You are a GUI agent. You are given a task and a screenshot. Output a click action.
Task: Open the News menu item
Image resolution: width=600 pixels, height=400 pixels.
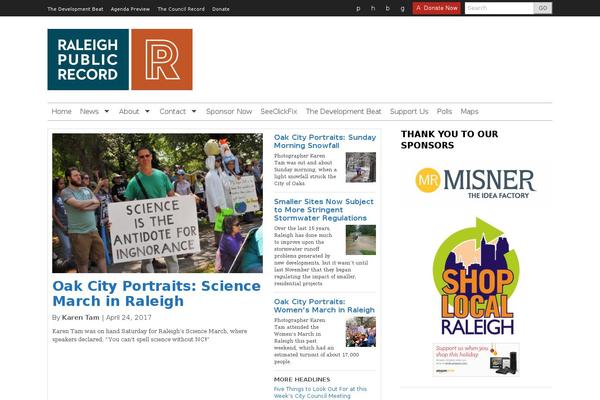click(x=89, y=111)
